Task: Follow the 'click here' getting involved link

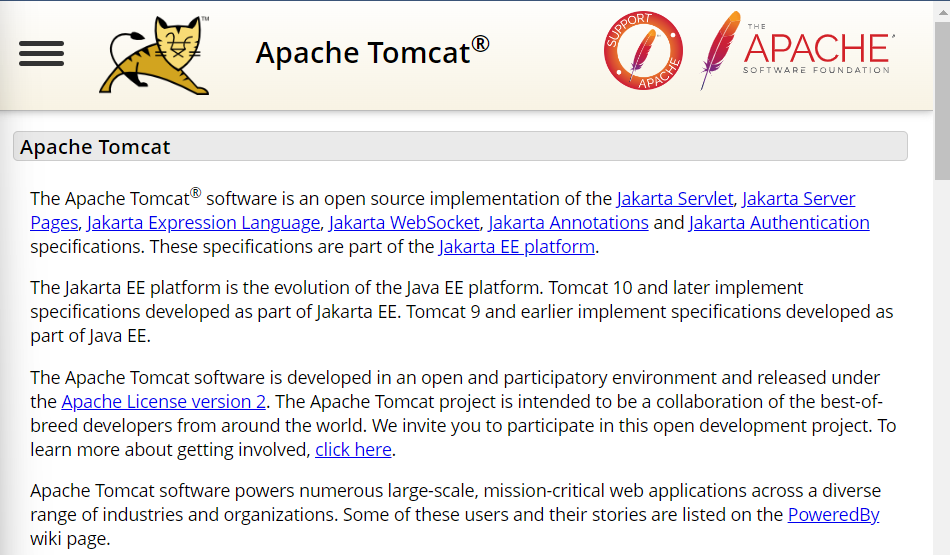Action: tap(353, 450)
